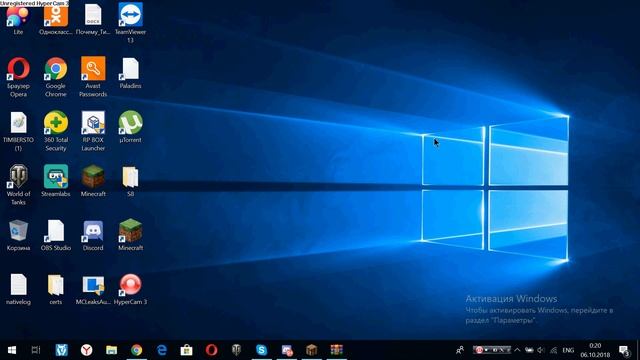Viewport: 640px width, 360px height.
Task: Select the HyperCam 3 desktop shortcut
Action: 130,289
